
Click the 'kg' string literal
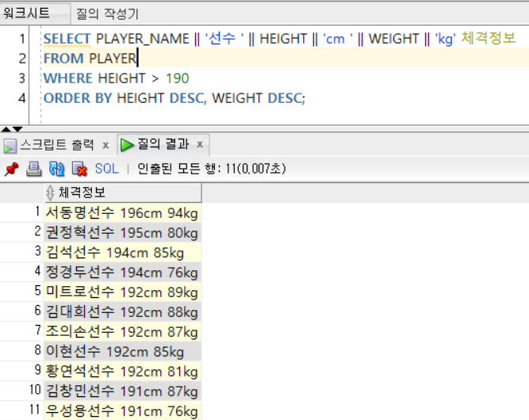tap(446, 39)
